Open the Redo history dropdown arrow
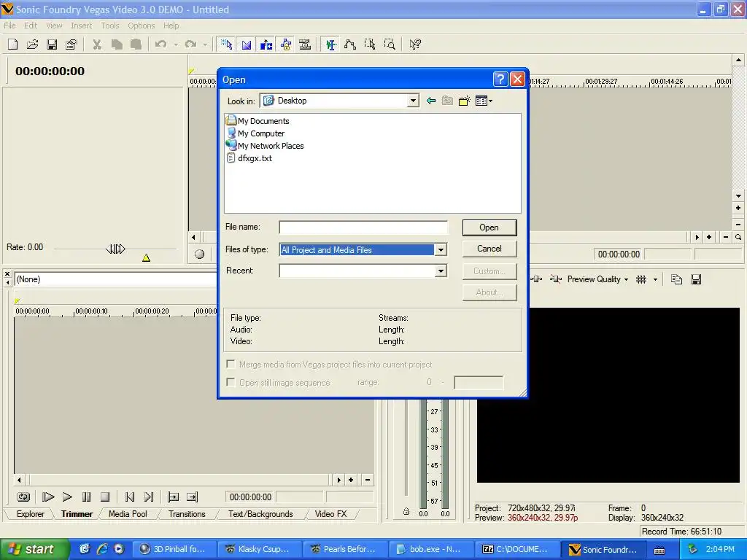This screenshot has width=747, height=560. (205, 44)
